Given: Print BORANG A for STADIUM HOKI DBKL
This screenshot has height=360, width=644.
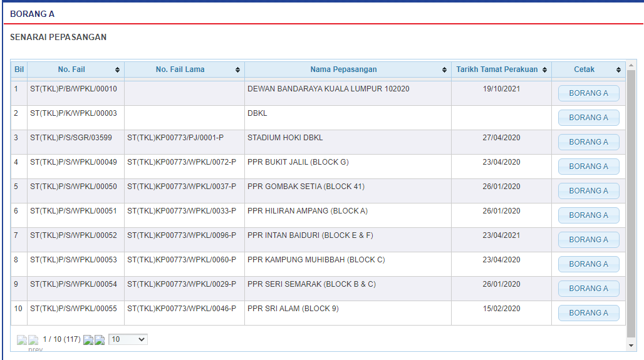Looking at the screenshot, I should (x=588, y=142).
